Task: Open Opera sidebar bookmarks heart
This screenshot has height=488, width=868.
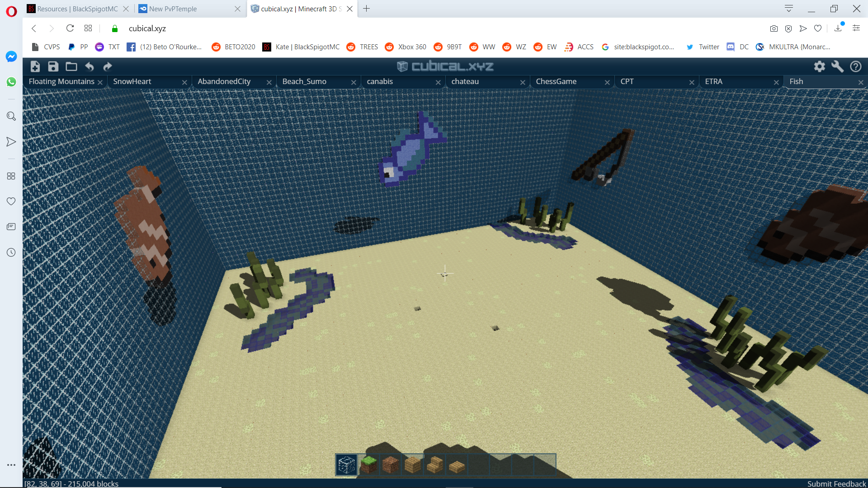Action: click(x=11, y=201)
